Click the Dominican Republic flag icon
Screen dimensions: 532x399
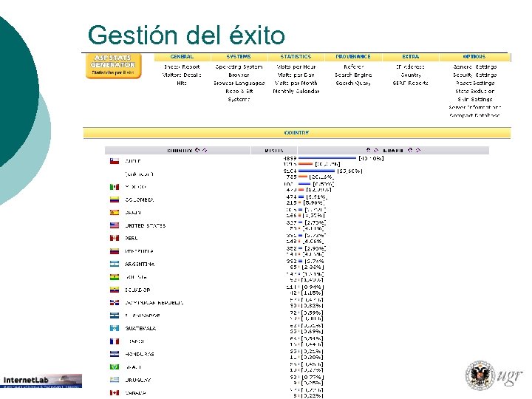coord(115,303)
